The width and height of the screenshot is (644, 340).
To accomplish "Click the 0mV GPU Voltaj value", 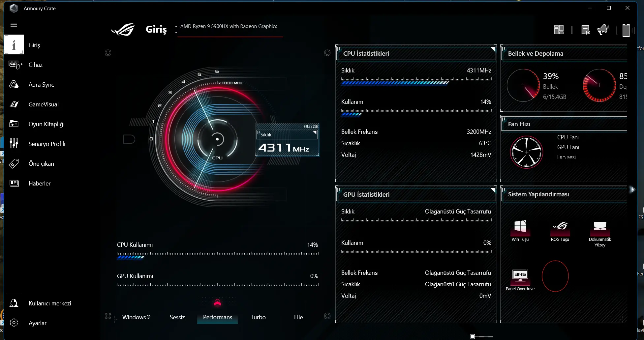I will coord(485,296).
